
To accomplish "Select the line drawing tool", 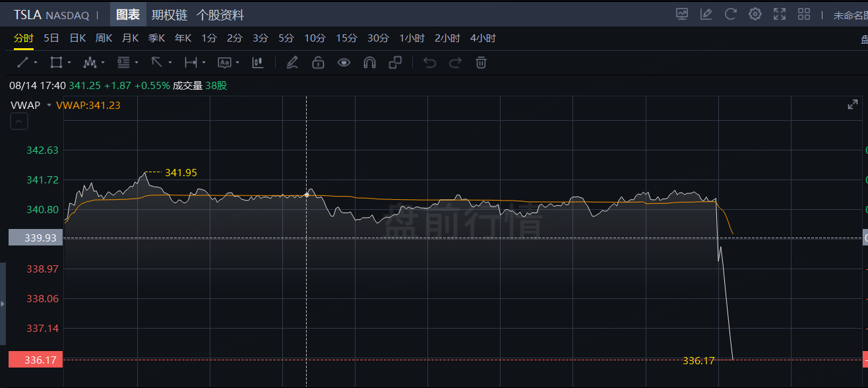I will click(22, 63).
